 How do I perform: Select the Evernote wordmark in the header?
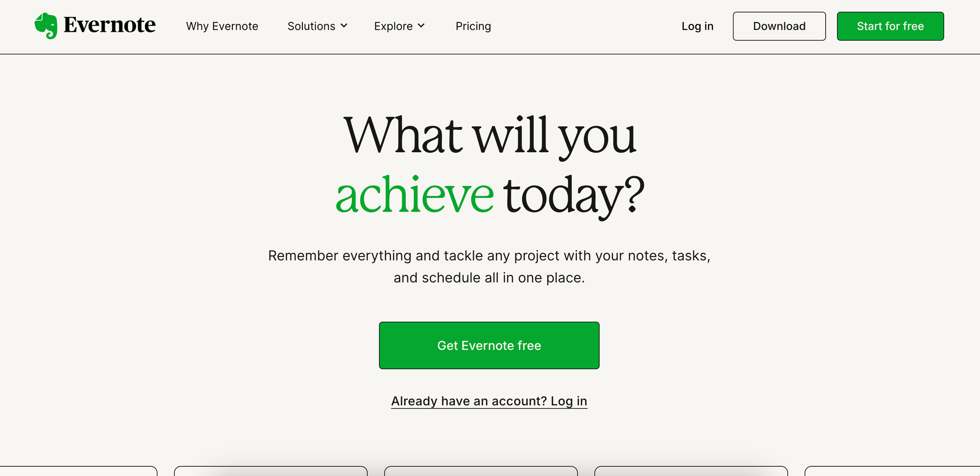(109, 25)
